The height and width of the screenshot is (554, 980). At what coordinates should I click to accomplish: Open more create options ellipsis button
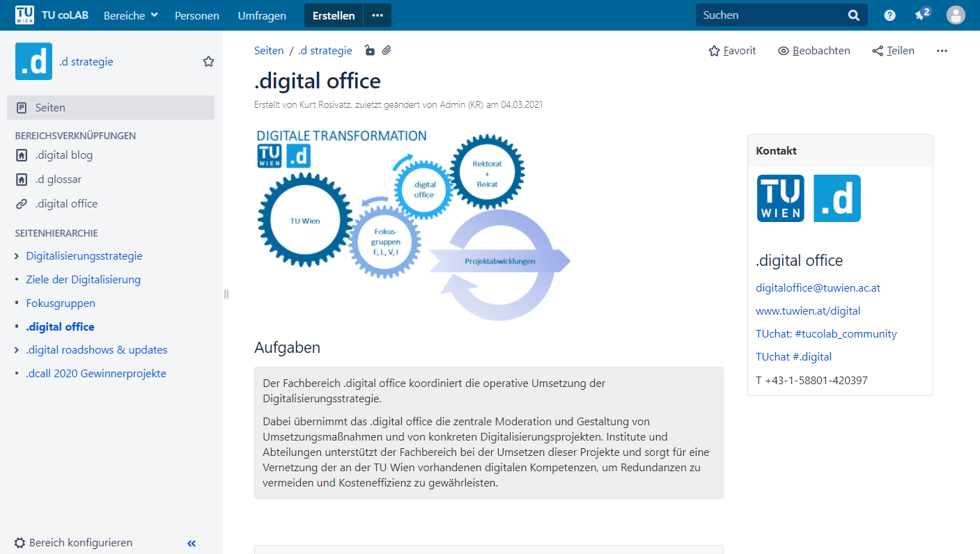(x=378, y=15)
